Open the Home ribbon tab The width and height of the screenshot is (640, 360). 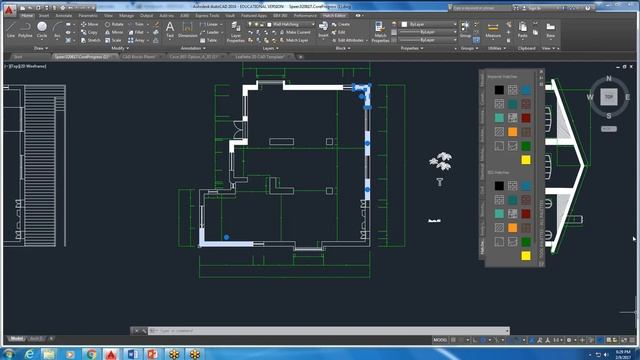click(27, 16)
